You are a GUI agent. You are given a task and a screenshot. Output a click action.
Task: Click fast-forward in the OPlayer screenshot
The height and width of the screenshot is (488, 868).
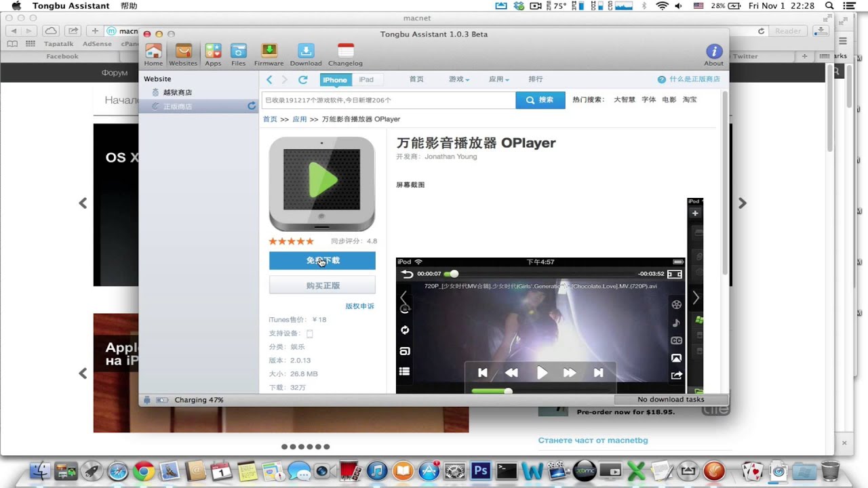click(570, 373)
